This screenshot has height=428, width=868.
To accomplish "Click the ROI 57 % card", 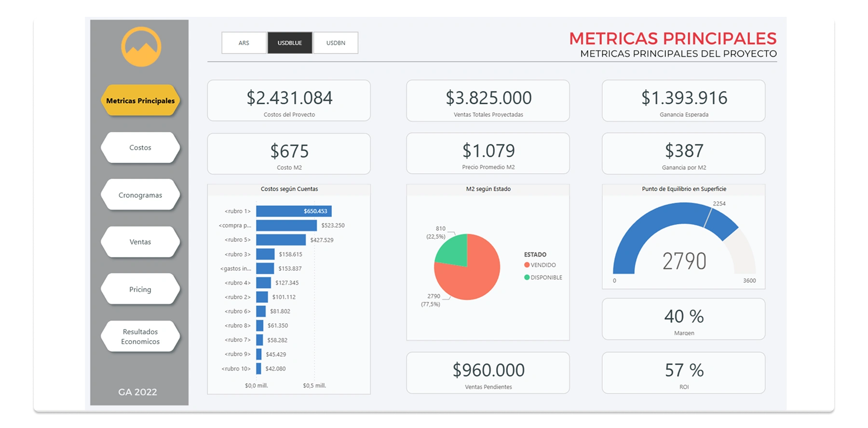I will point(683,373).
